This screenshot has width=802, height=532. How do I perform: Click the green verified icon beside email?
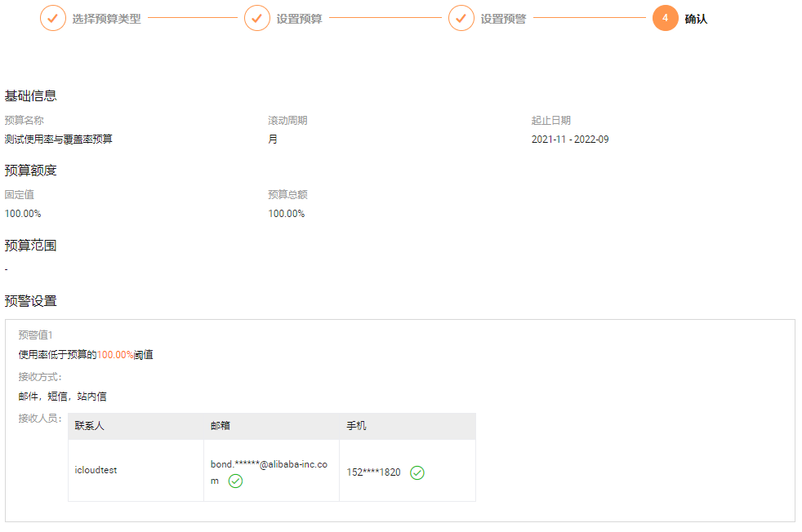tap(235, 481)
